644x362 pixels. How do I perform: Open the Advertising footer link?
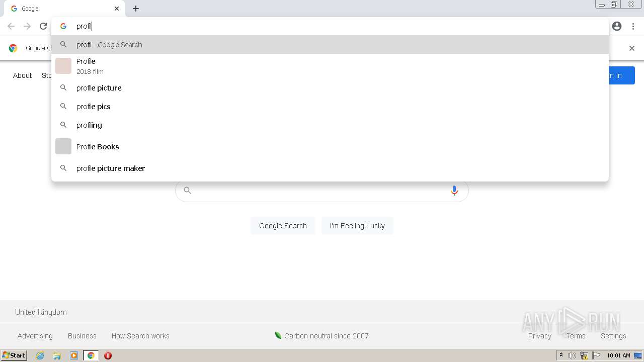tap(35, 336)
